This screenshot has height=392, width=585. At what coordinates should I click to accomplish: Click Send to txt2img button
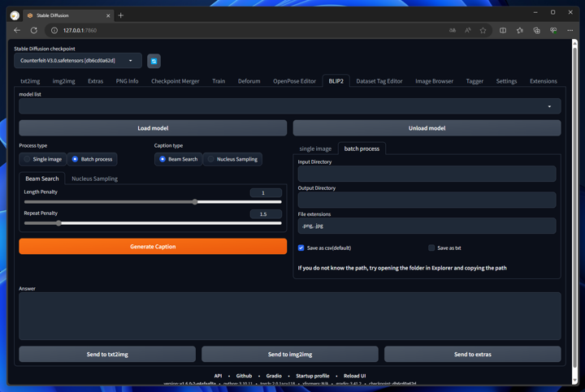[x=107, y=354]
